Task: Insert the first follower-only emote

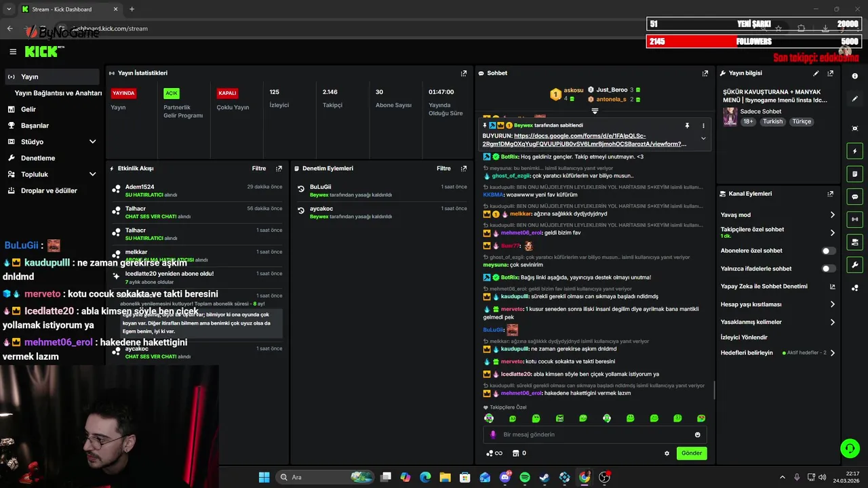Action: tap(489, 418)
